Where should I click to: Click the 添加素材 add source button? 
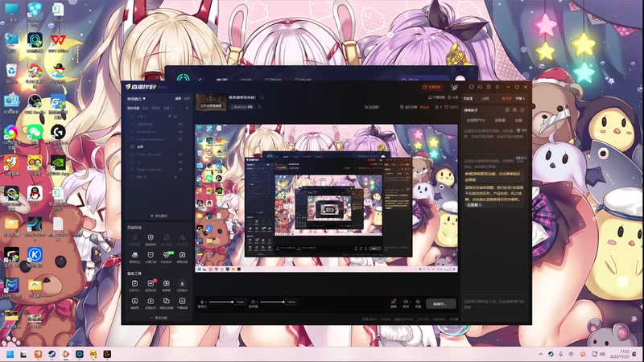(x=159, y=216)
